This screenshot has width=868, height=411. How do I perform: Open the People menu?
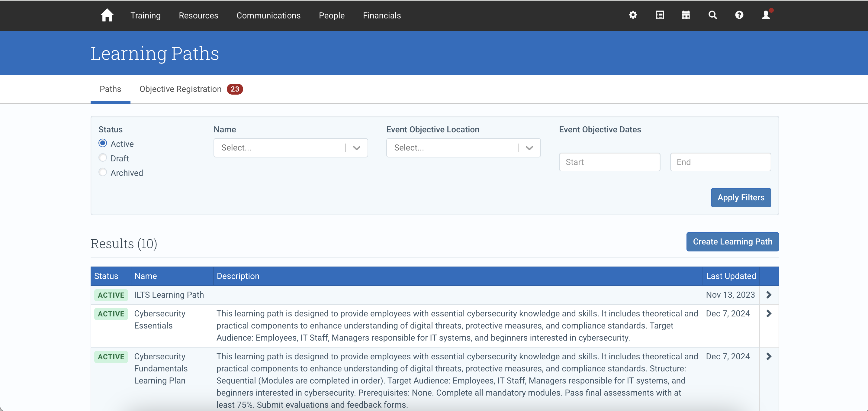[332, 15]
